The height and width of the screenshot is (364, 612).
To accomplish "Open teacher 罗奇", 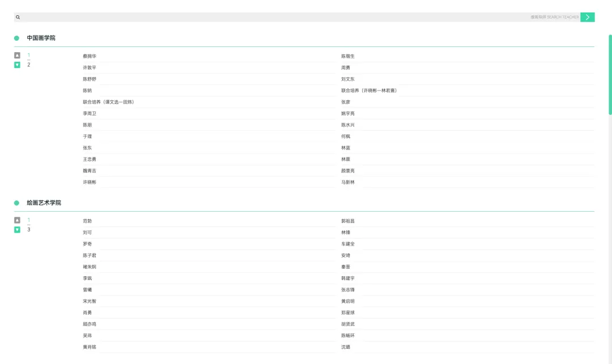I will [x=87, y=244].
